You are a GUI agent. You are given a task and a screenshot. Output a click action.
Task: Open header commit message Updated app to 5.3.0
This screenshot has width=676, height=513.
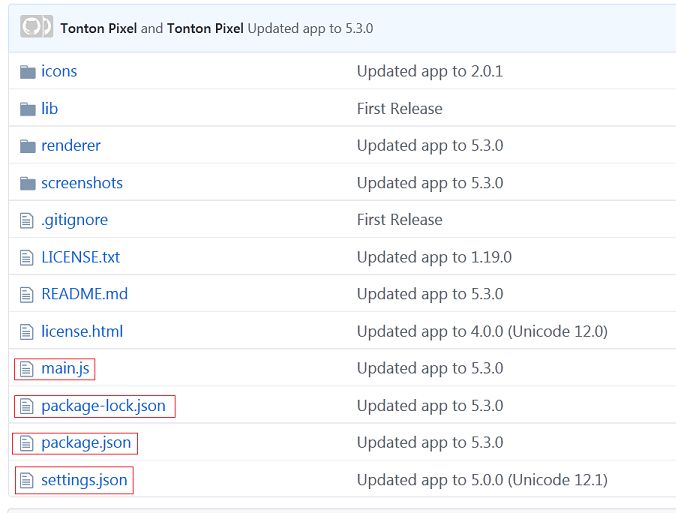click(x=310, y=28)
